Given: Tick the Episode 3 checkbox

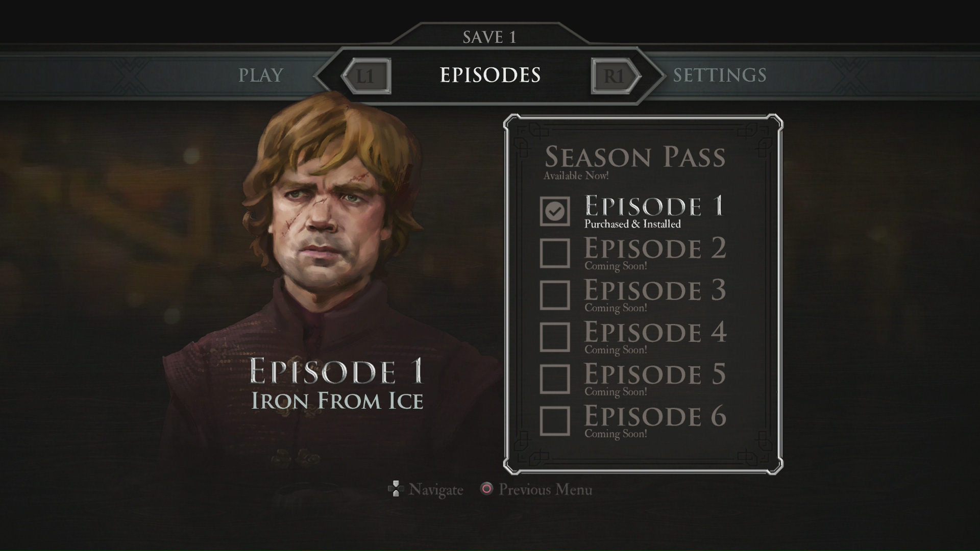Looking at the screenshot, I should (555, 295).
